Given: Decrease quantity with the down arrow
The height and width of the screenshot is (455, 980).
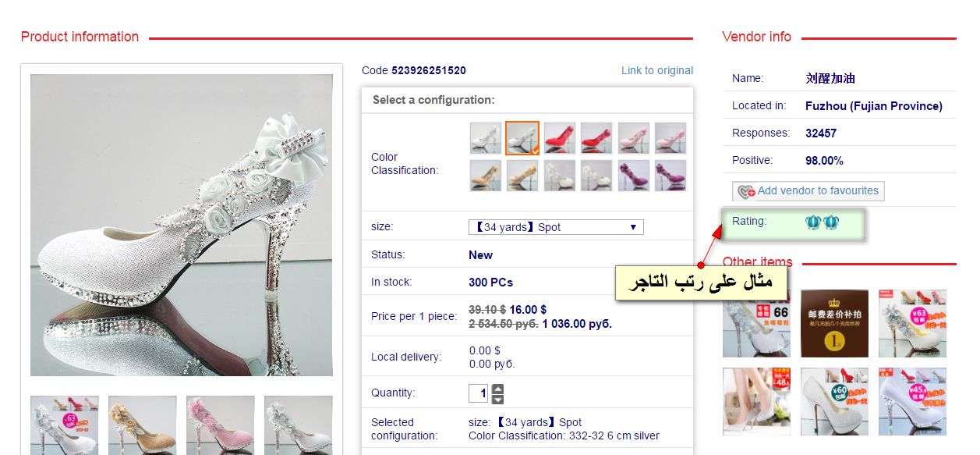Looking at the screenshot, I should [x=498, y=399].
